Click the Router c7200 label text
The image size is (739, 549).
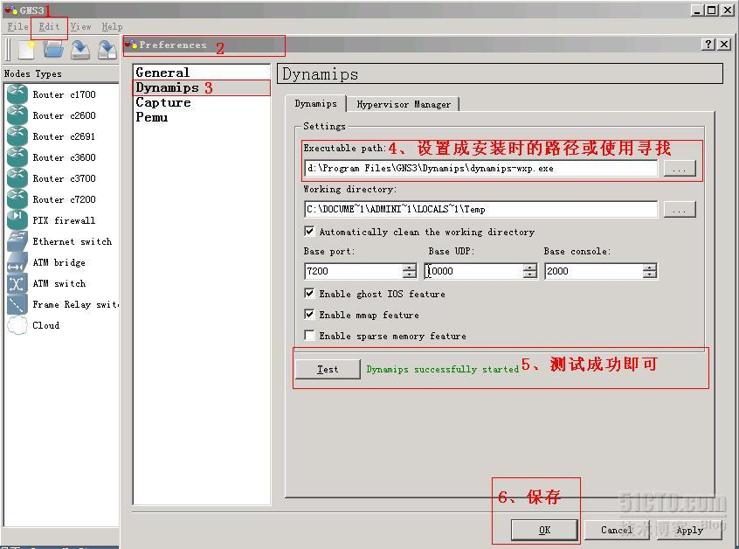tap(64, 199)
